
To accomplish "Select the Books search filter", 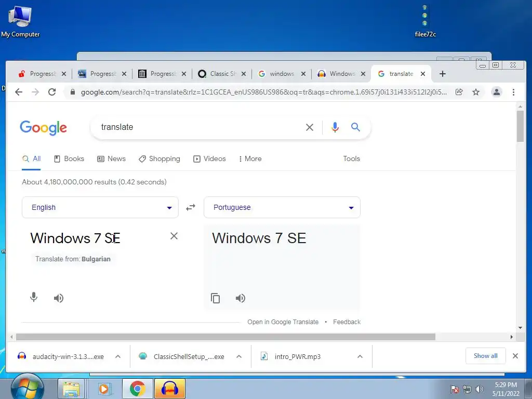I will [x=69, y=159].
